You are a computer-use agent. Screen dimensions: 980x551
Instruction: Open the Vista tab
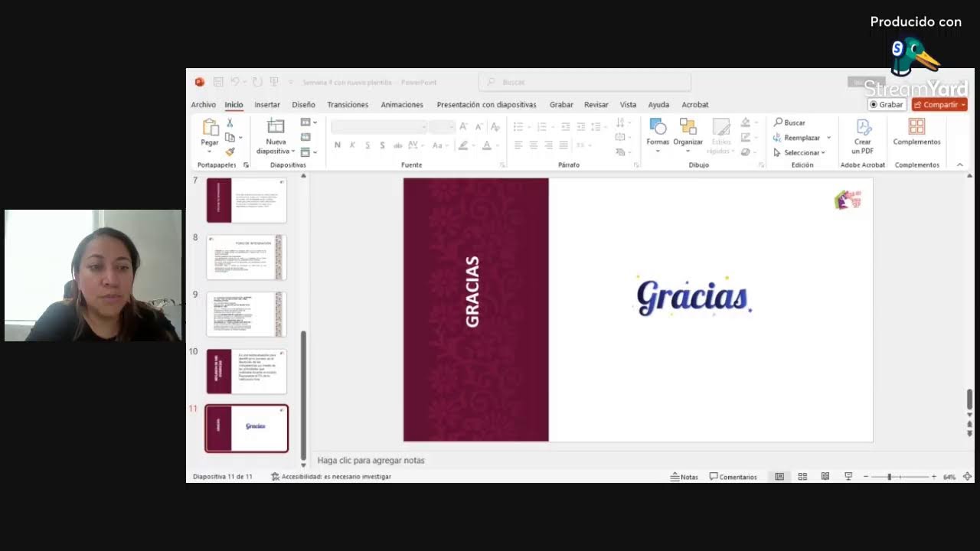click(x=628, y=105)
